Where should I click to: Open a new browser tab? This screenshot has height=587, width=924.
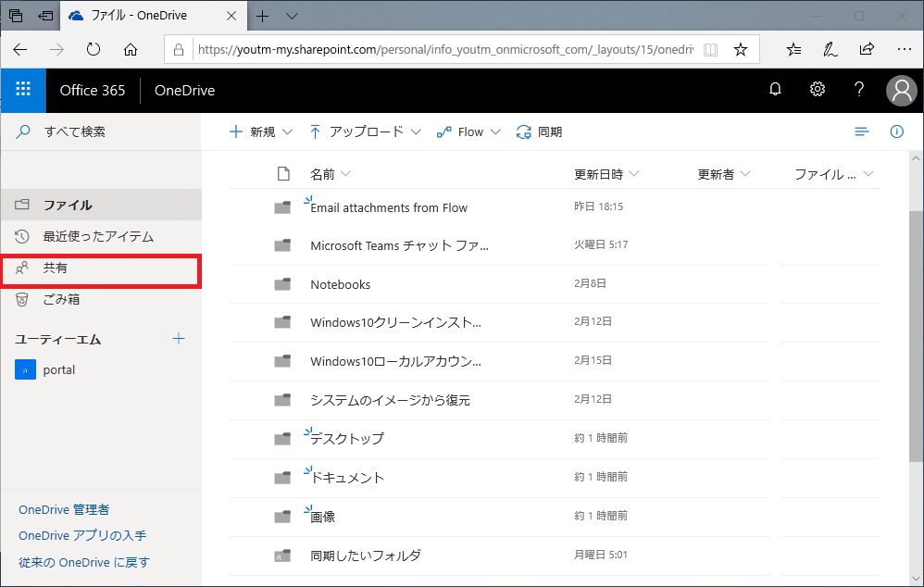click(262, 16)
